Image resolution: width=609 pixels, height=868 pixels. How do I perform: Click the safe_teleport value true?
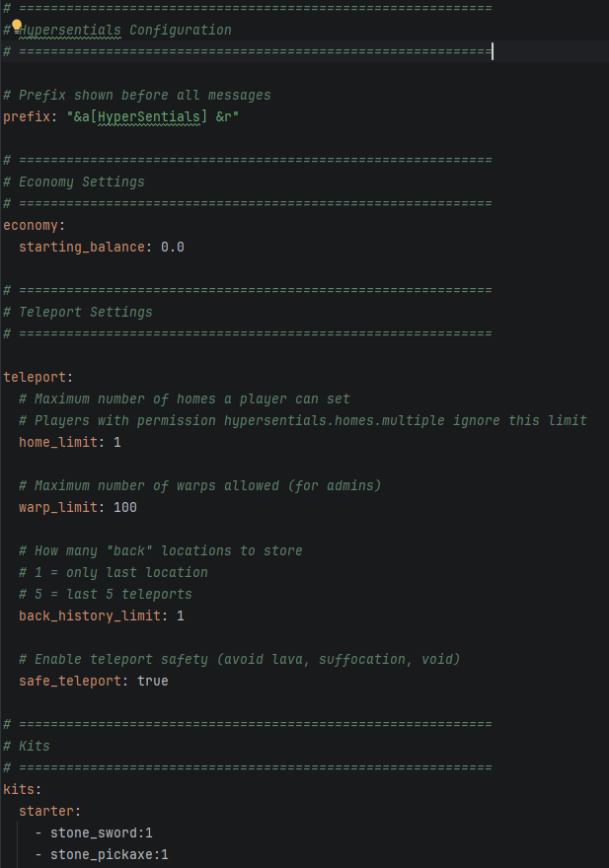[x=153, y=681]
